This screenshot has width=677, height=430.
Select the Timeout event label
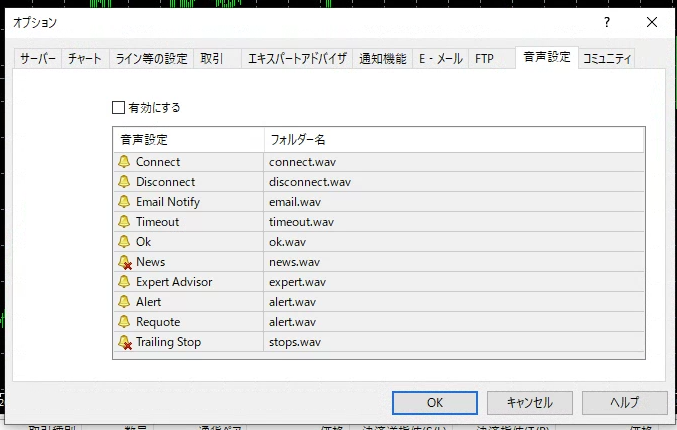tap(157, 221)
